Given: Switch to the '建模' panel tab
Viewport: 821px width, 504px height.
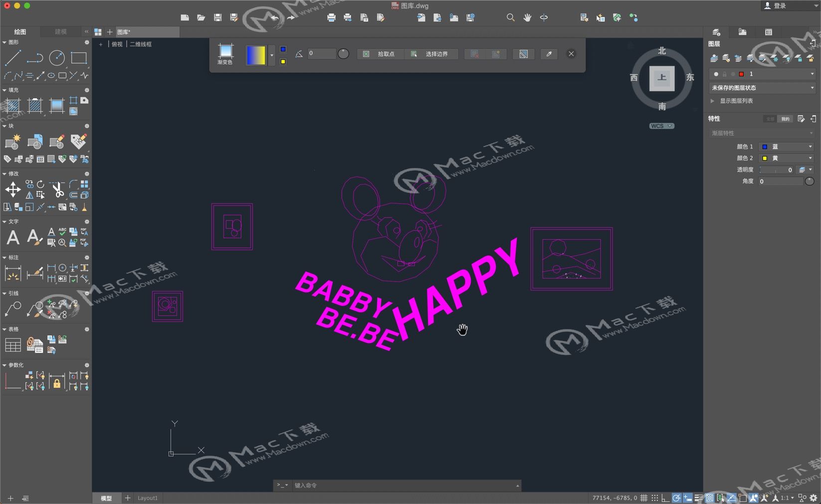Looking at the screenshot, I should [x=60, y=31].
